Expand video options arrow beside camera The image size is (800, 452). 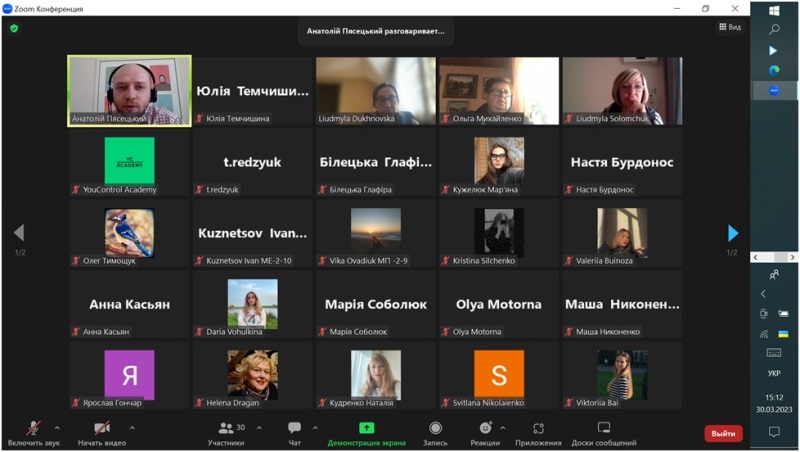132,428
